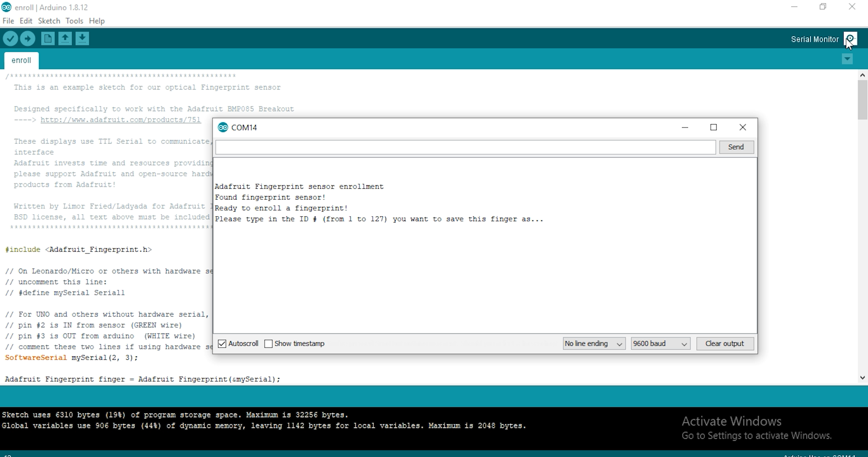Type in the Serial Monitor input field
Image resolution: width=868 pixels, height=457 pixels.
pyautogui.click(x=465, y=147)
